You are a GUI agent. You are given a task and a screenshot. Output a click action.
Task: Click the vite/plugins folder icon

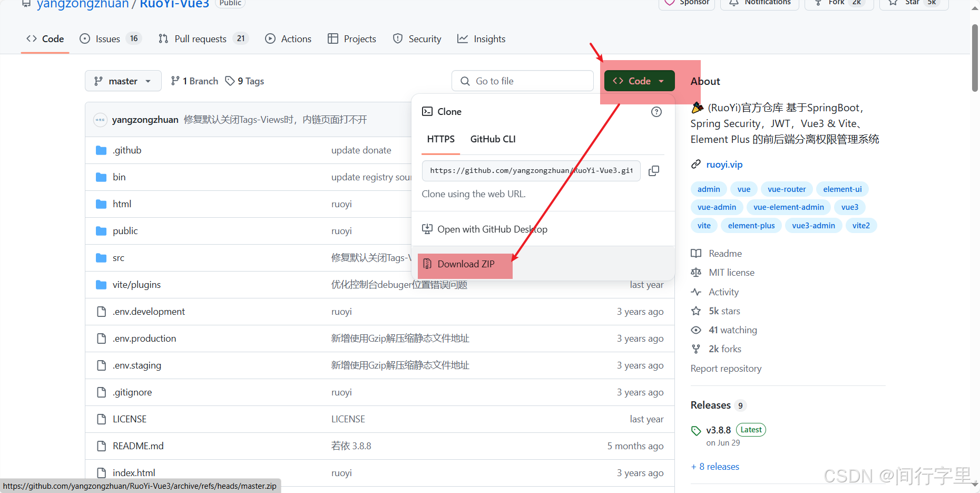101,285
